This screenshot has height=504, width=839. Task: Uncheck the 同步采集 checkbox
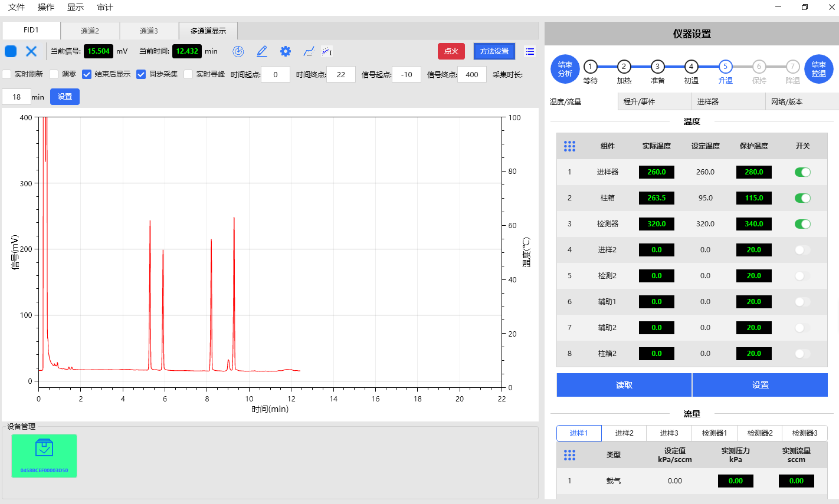pyautogui.click(x=141, y=74)
